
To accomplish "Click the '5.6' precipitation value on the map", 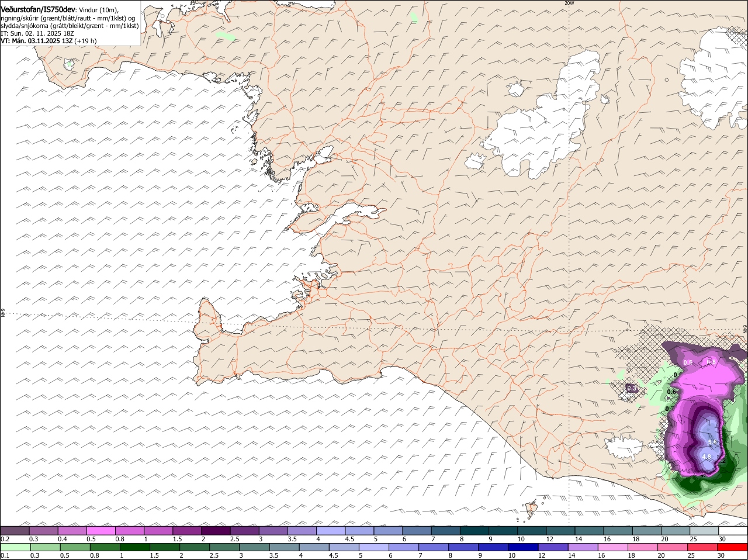I will click(x=712, y=443).
